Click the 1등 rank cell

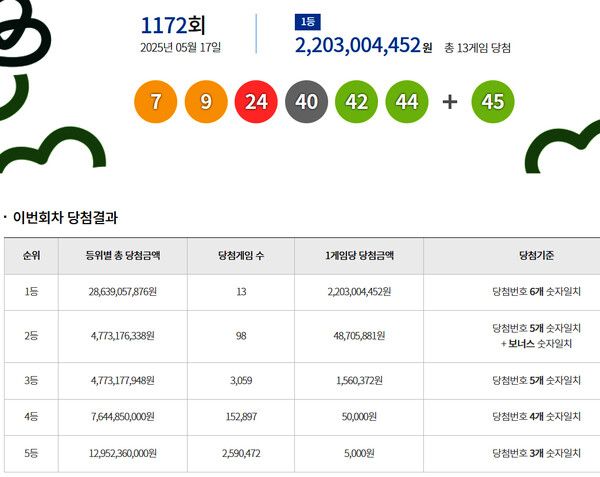tap(31, 292)
